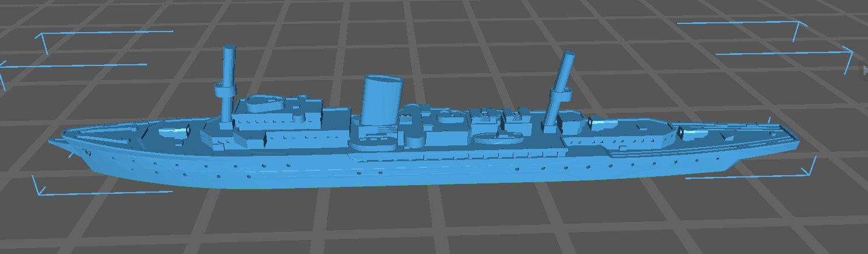Image resolution: width=868 pixels, height=254 pixels.
Task: Select the ring platform on the vertical mast
Action: coord(225,91)
